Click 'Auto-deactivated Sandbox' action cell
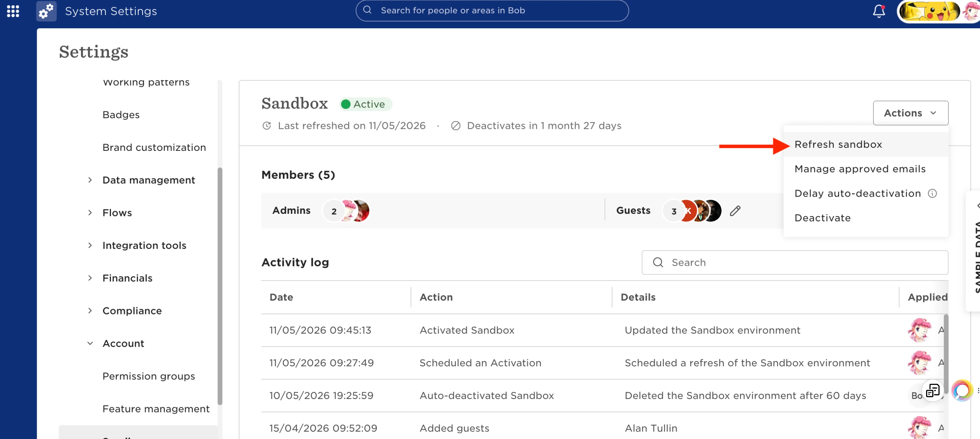 (487, 395)
